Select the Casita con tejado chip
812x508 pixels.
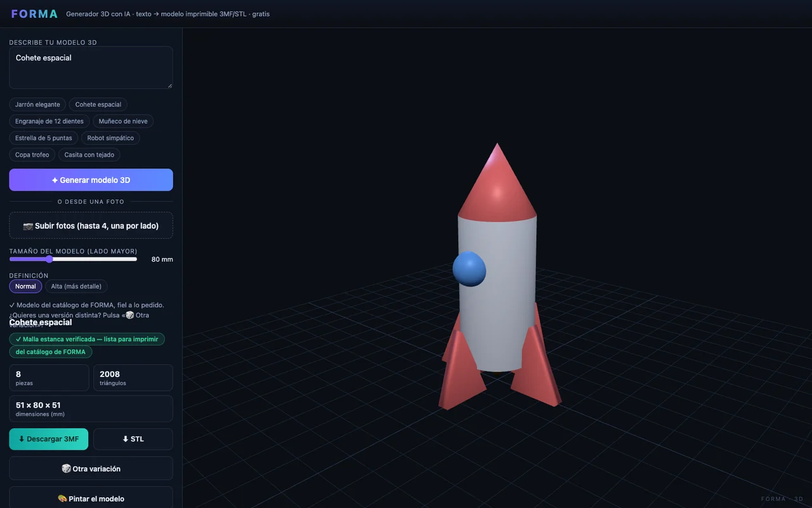89,155
